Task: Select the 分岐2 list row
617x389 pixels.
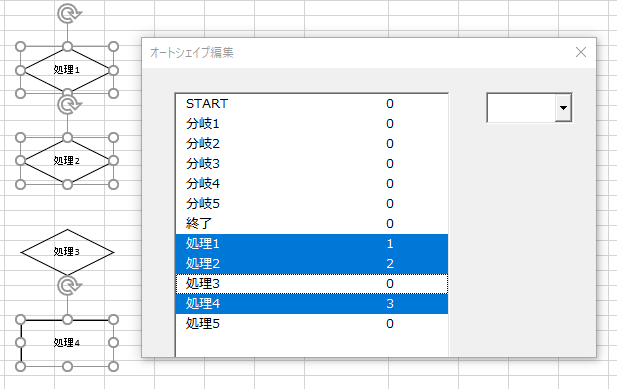Action: coord(312,144)
